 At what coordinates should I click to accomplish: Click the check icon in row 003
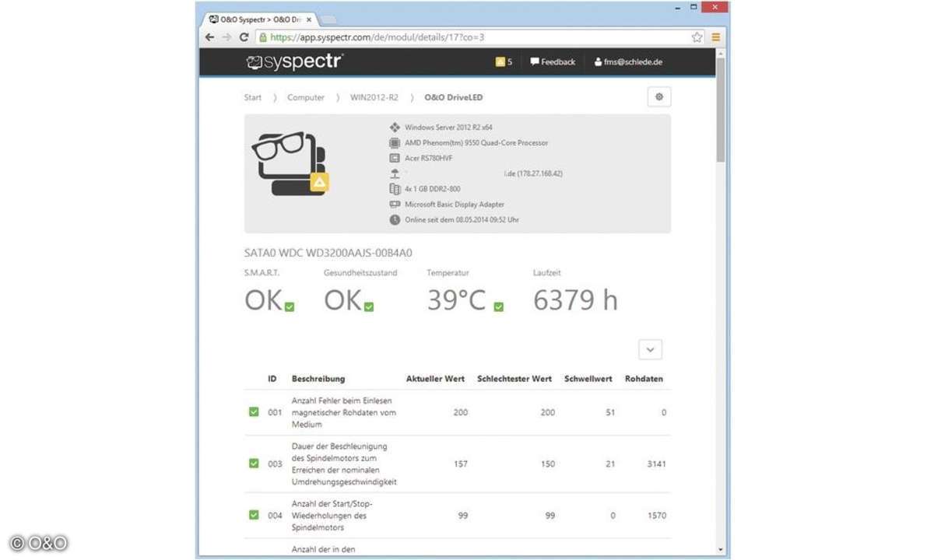pos(254,463)
